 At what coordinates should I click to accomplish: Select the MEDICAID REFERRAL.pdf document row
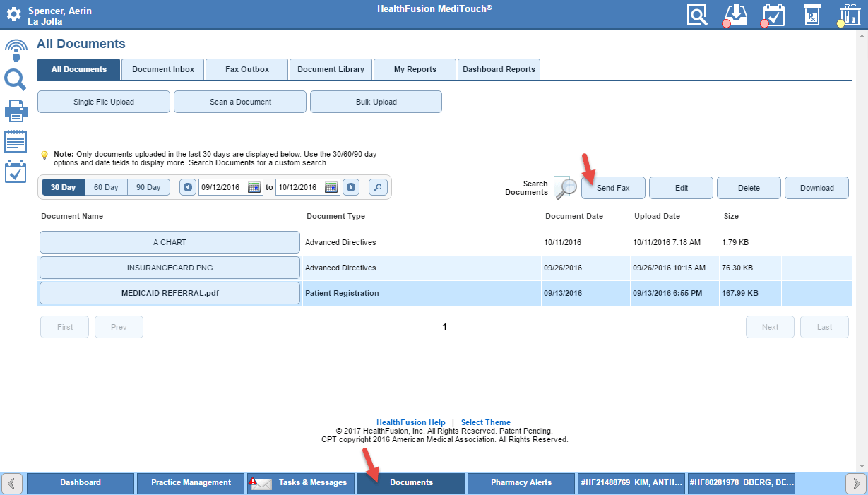(170, 292)
